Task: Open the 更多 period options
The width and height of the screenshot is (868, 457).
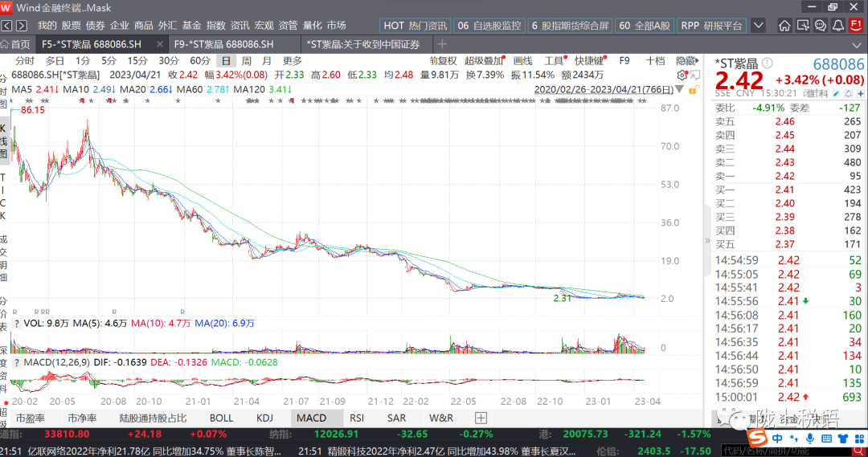Action: (x=293, y=61)
